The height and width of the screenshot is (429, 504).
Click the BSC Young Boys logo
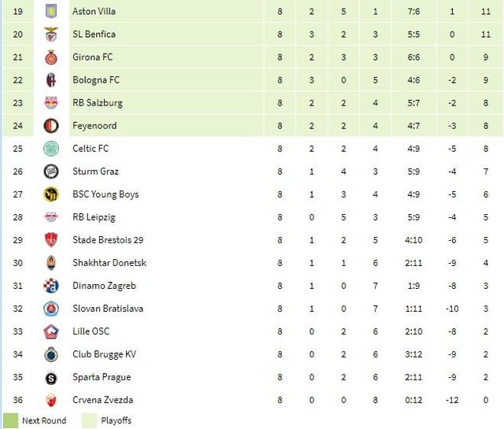click(x=51, y=194)
